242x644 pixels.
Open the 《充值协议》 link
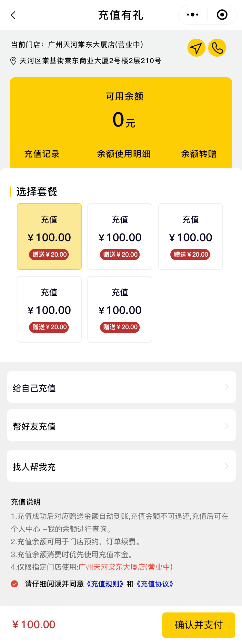point(155,584)
